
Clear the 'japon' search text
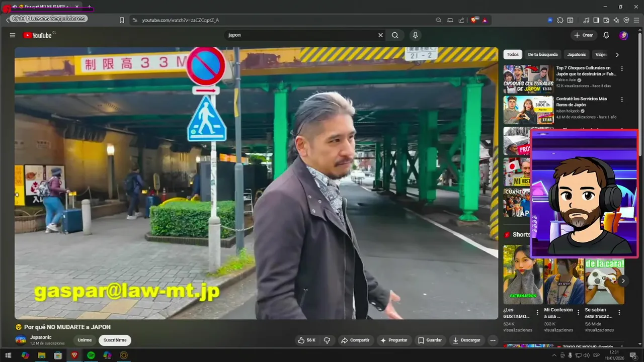click(x=380, y=35)
